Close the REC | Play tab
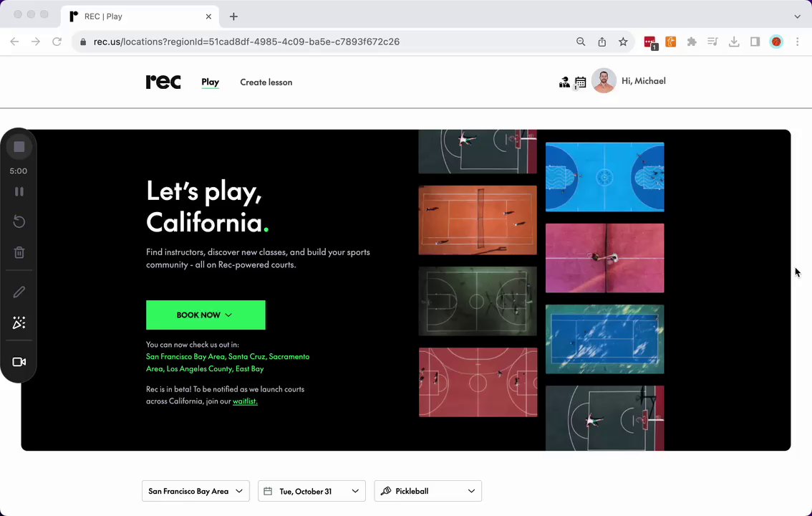Screen dimensions: 812x516 point(208,16)
